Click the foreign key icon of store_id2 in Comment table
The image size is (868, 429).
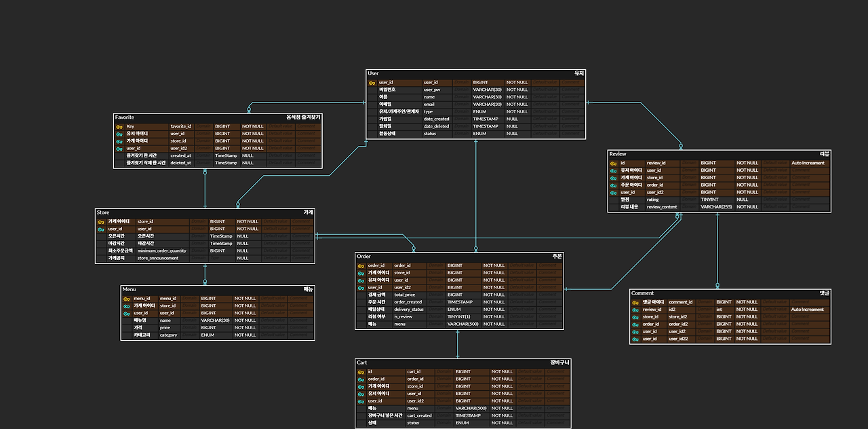(635, 317)
